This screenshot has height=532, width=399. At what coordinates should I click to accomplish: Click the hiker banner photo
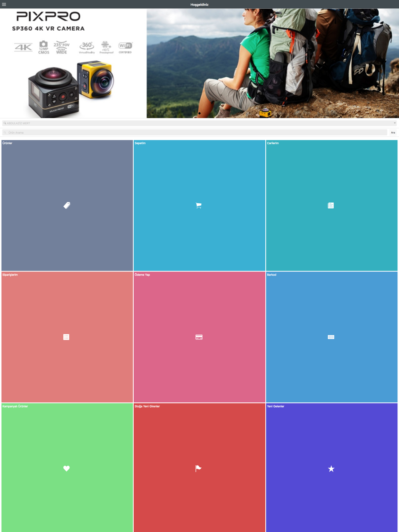(x=273, y=63)
